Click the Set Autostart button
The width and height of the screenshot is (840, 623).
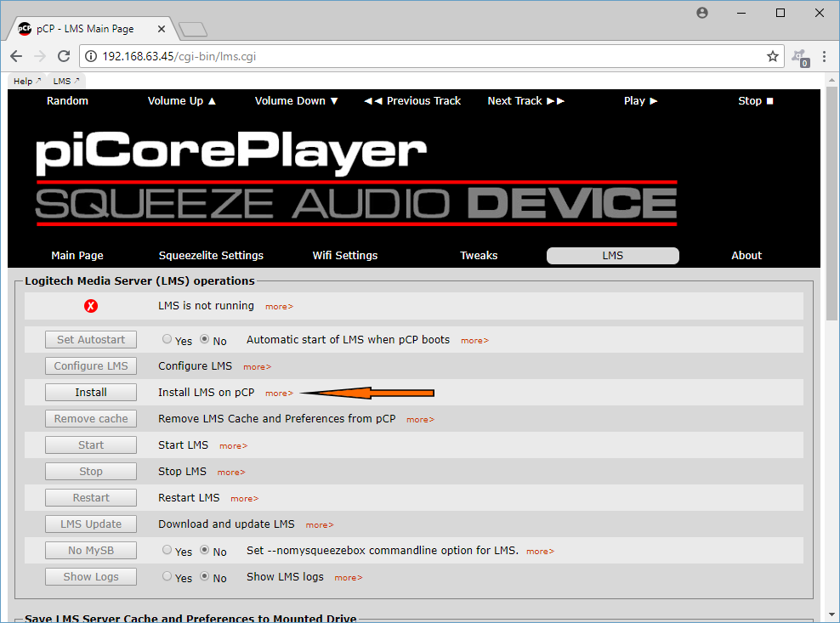tap(90, 340)
